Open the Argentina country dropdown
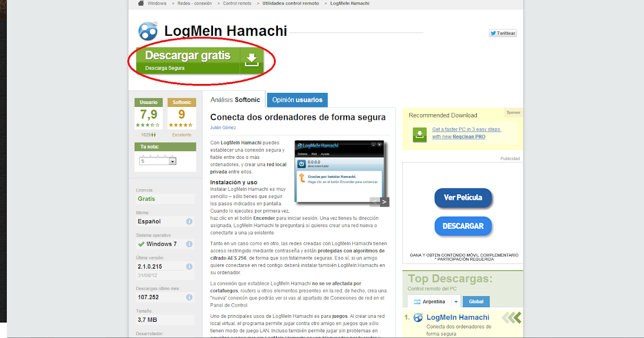 tap(456, 302)
